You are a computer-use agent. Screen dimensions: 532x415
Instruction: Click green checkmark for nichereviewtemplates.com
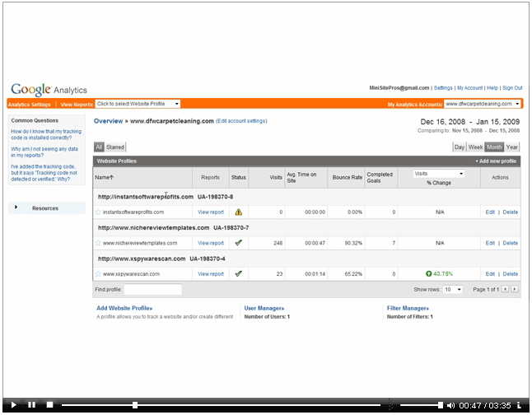pyautogui.click(x=239, y=243)
